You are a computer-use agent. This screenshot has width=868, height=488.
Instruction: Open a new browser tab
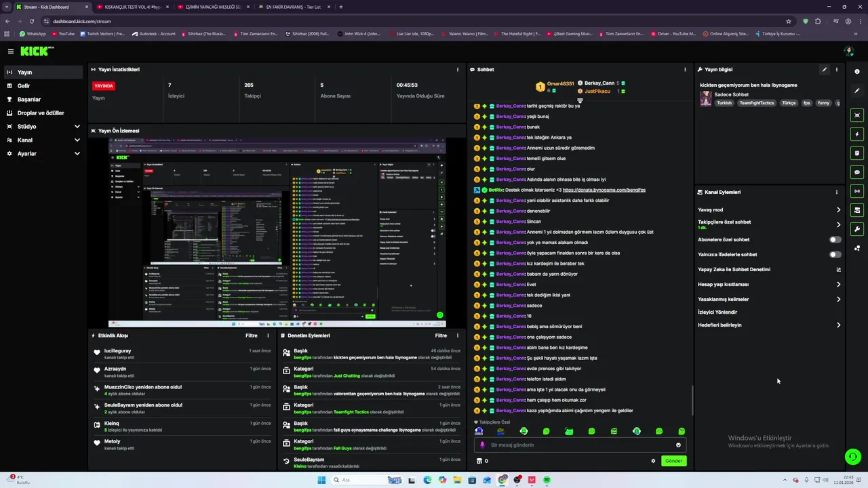pos(340,7)
